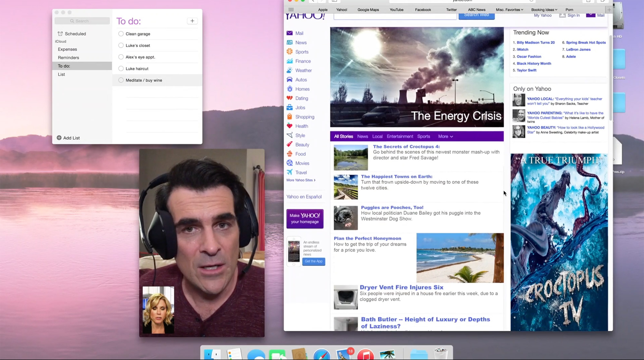Screen dimensions: 644x360
Task: Click the Dating hearts icon
Action: 289,98
